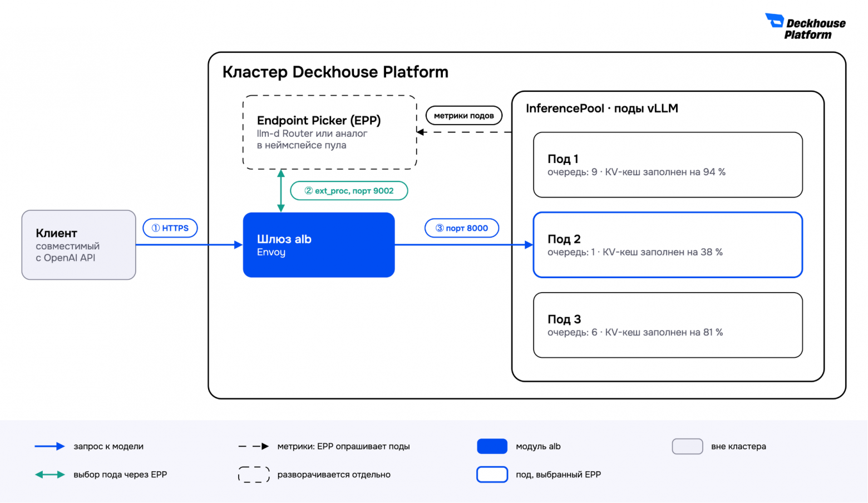
Task: Select the «① HTTPS» step label
Action: point(170,228)
